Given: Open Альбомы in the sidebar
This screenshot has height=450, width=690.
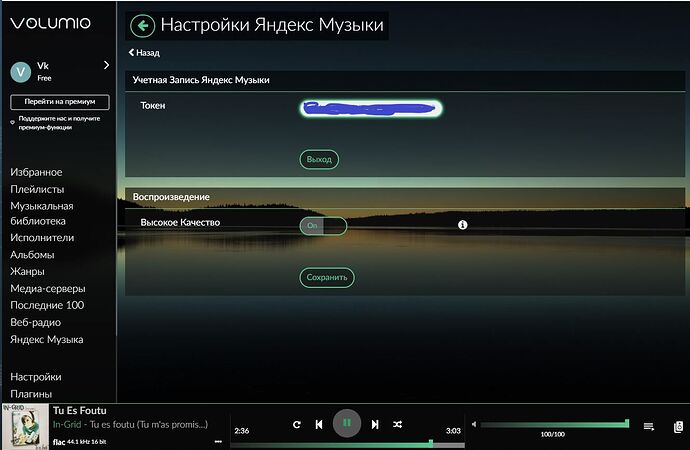Looking at the screenshot, I should pyautogui.click(x=32, y=255).
